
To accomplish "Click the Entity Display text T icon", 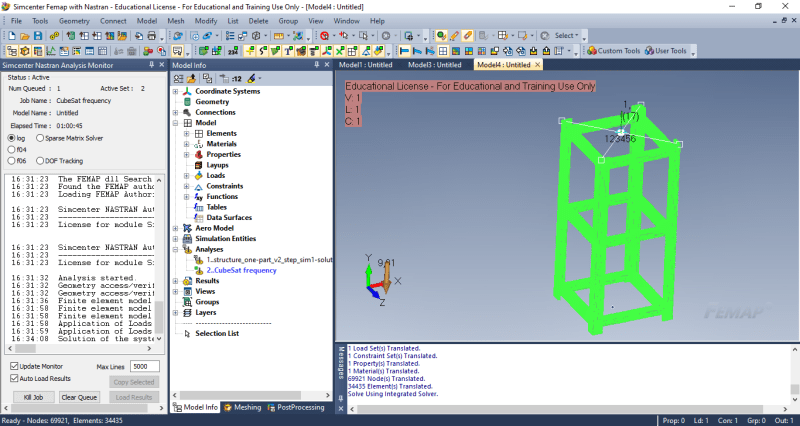I will point(288,51).
